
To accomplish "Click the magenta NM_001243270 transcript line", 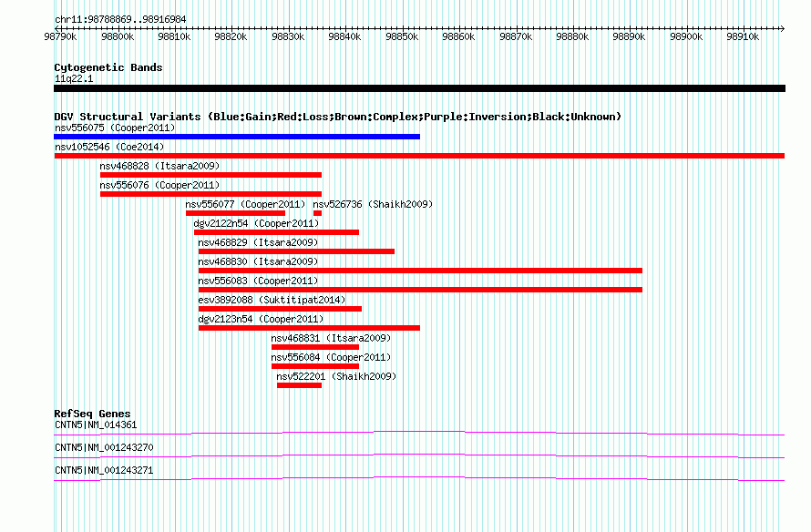I will (x=419, y=456).
